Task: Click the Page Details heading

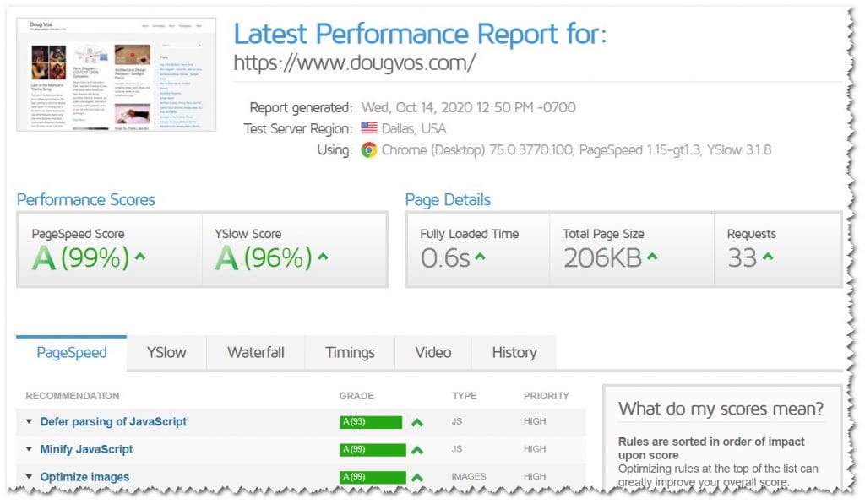Action: (448, 199)
